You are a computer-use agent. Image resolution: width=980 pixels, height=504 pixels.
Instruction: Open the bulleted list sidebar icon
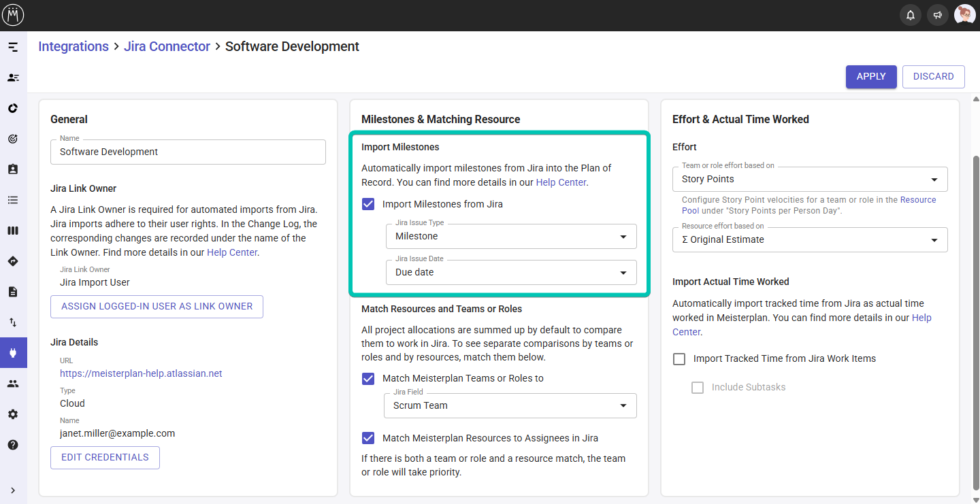[13, 200]
